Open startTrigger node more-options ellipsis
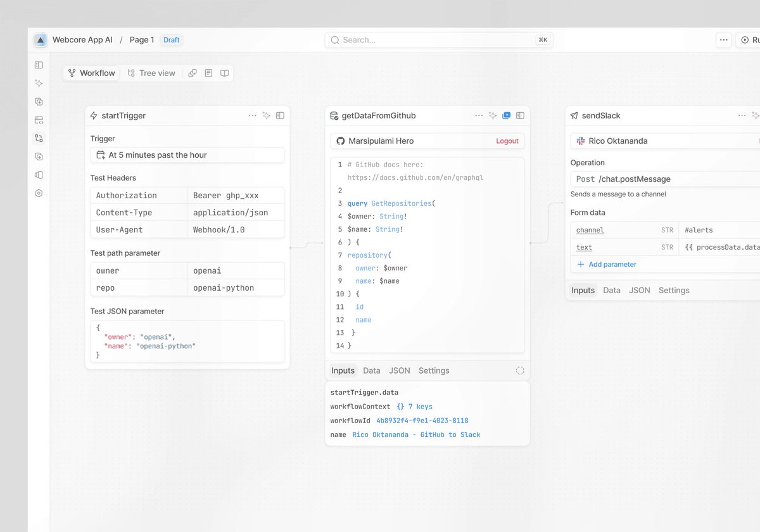The image size is (760, 532). tap(253, 115)
